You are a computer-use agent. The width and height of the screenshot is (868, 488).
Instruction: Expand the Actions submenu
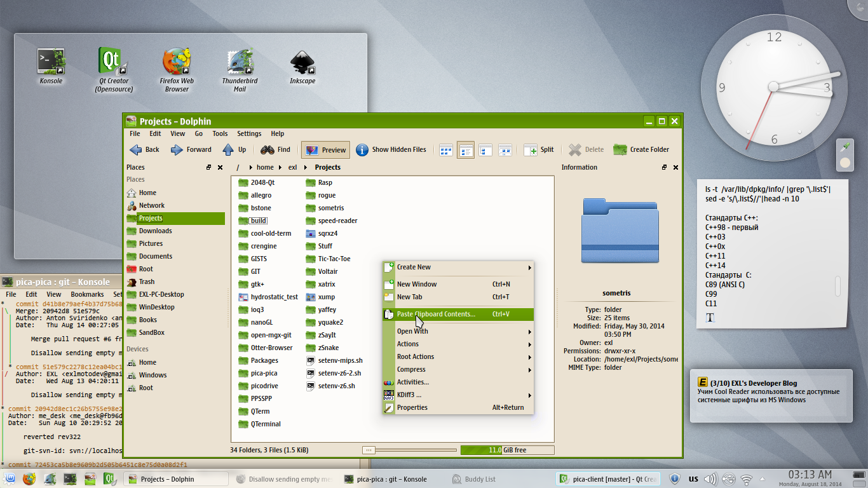pos(458,344)
